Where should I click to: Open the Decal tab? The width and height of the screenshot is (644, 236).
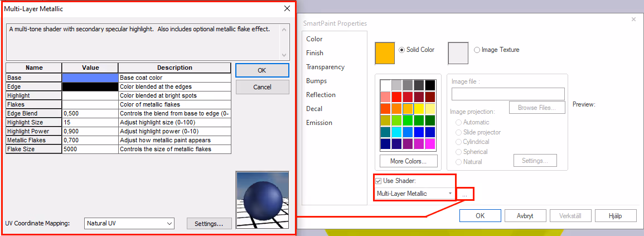coord(314,109)
